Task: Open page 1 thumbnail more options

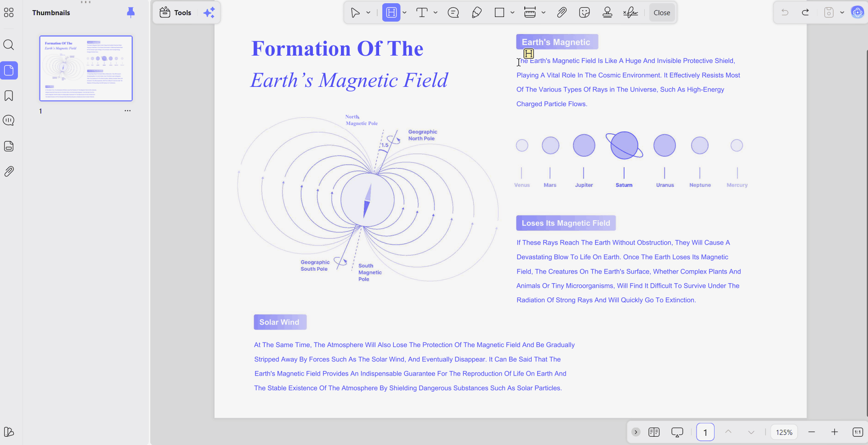Action: click(x=128, y=111)
